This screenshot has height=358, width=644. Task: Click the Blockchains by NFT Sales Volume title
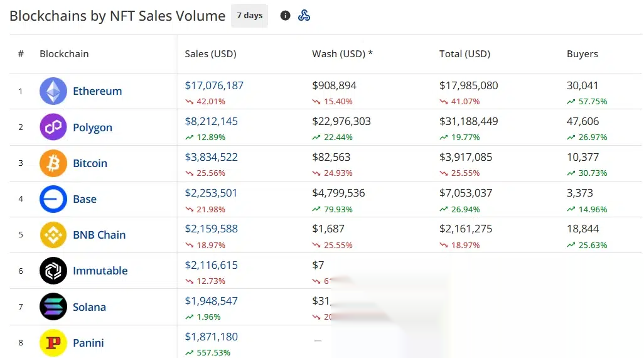117,16
